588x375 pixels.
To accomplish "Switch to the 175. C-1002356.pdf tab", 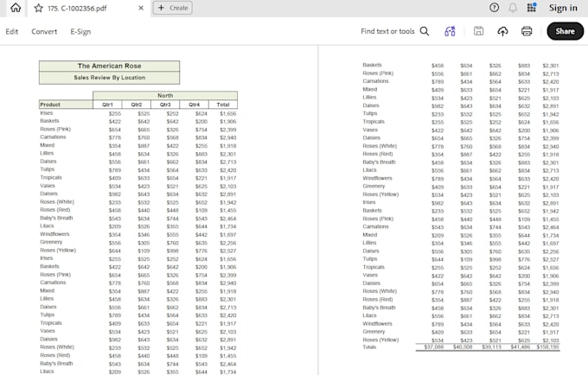I will (88, 9).
